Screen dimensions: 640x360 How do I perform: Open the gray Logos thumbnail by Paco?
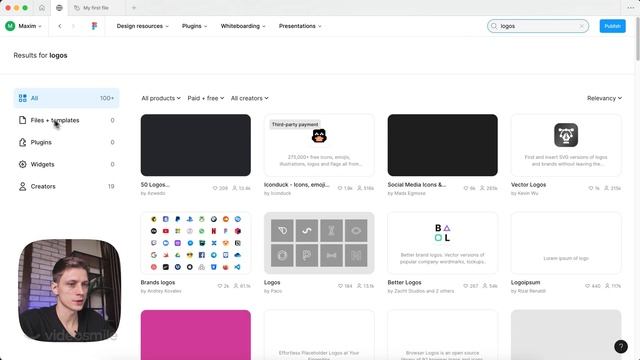319,243
